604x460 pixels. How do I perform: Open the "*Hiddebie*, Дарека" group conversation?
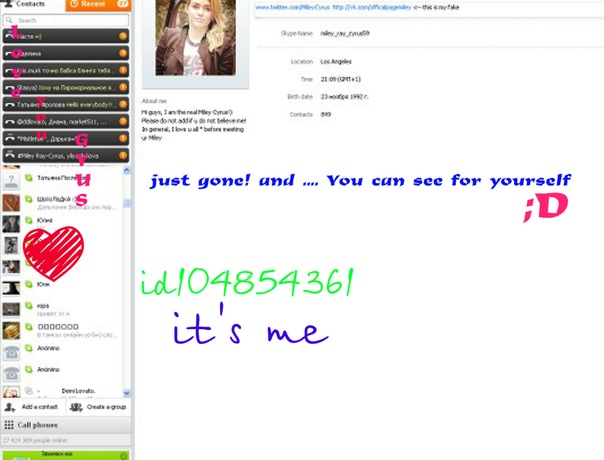66,138
